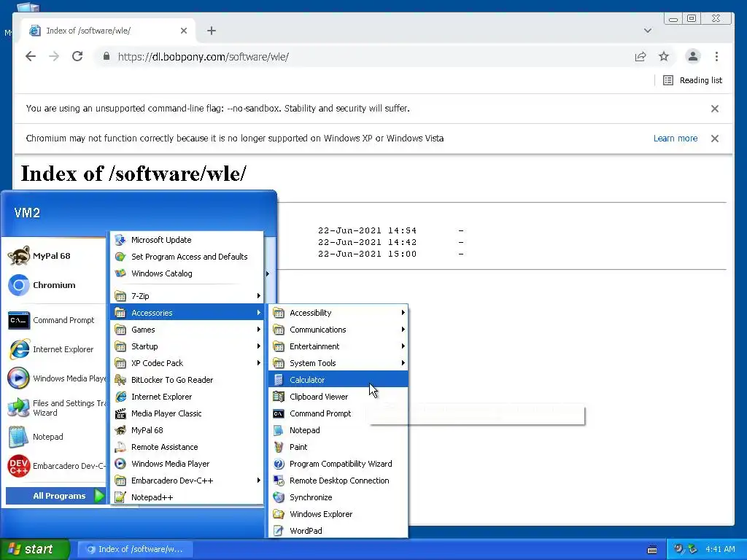
Task: Open Microsoft Update
Action: [x=187, y=240]
